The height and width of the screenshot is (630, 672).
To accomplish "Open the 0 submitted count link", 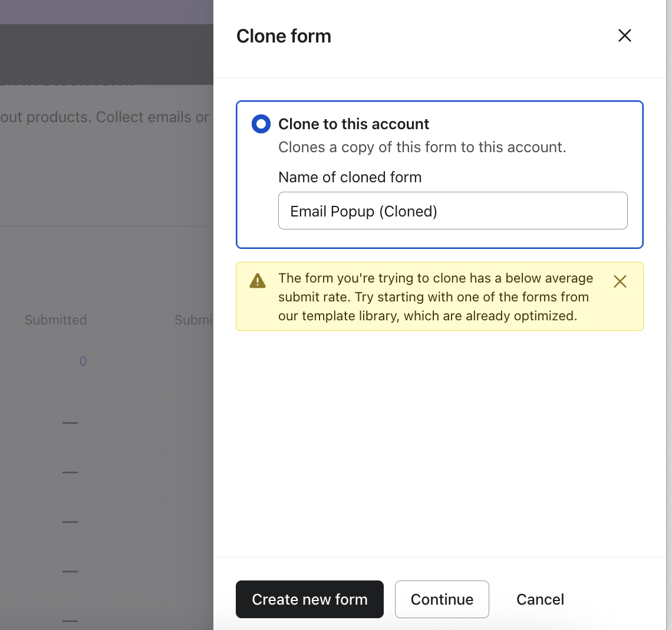I will coord(83,361).
